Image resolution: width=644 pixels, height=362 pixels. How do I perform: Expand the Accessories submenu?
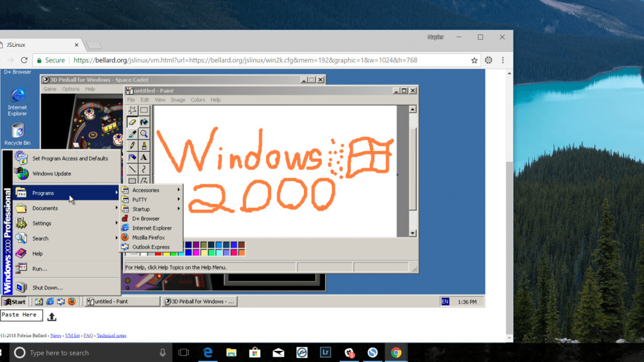pyautogui.click(x=146, y=190)
